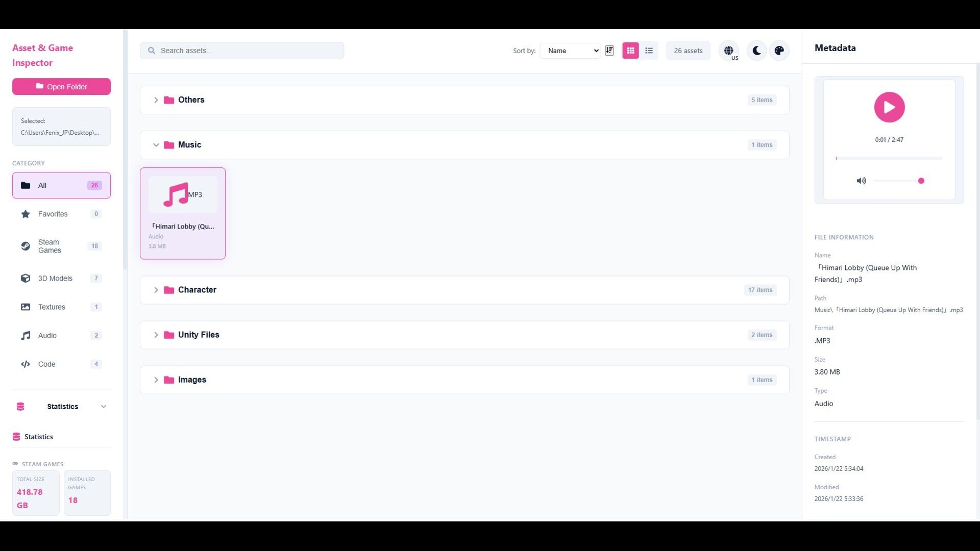Open the Sort by Name dropdown

pyautogui.click(x=570, y=50)
